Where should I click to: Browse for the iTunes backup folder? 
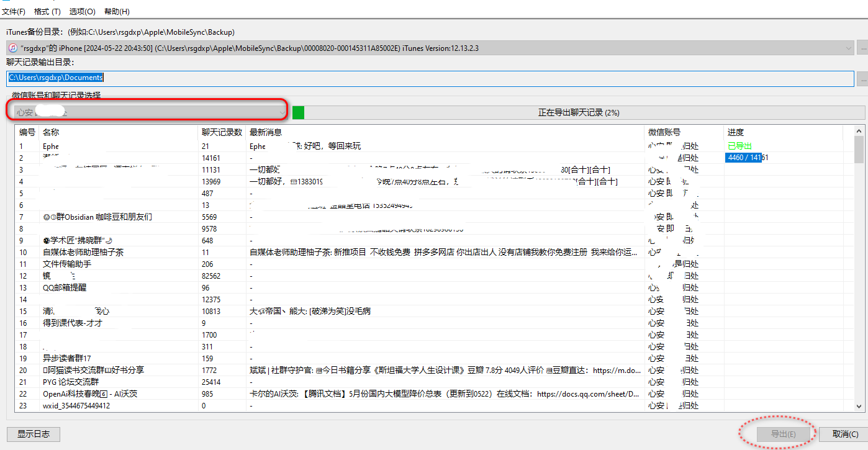pyautogui.click(x=862, y=48)
